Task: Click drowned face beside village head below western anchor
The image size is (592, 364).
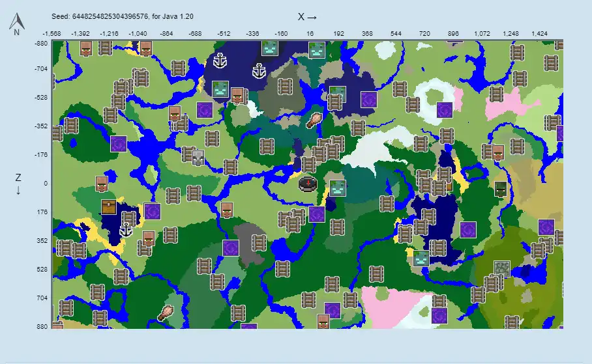Action: point(220,89)
